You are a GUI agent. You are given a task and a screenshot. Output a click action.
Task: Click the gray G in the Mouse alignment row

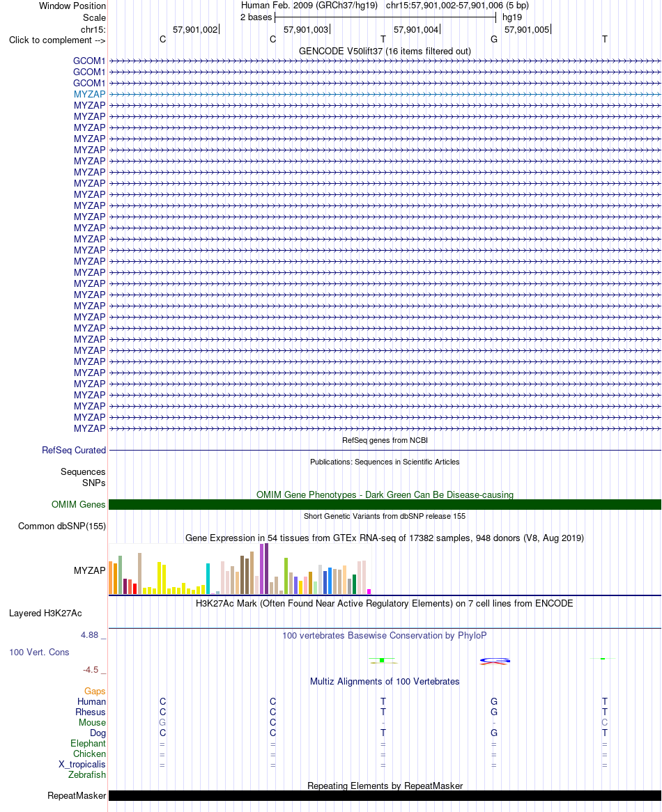pyautogui.click(x=162, y=722)
